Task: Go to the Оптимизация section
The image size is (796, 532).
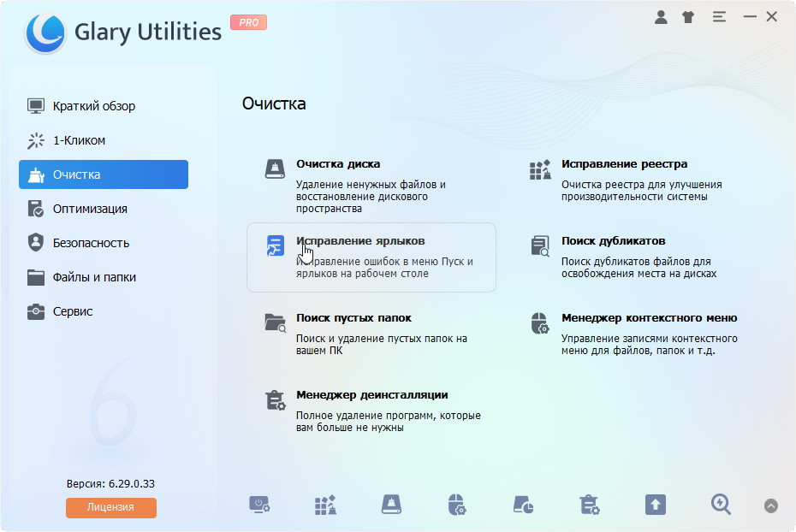Action: (104, 209)
